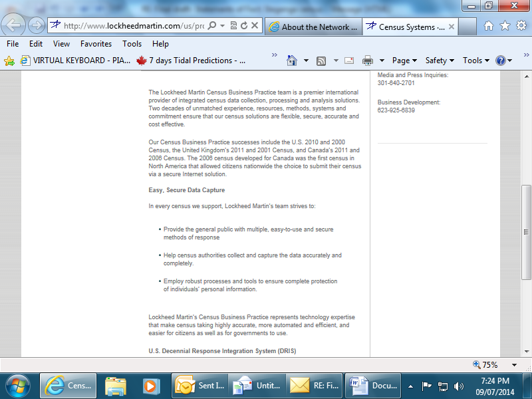Viewport: 532px width, 399px height.
Task: Click the Action Center flag icon
Action: (426, 386)
